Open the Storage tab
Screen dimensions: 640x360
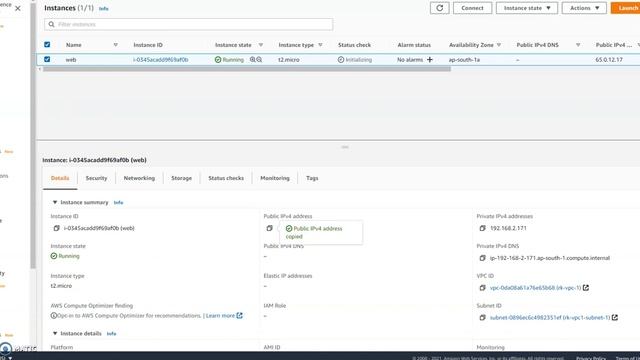[182, 178]
